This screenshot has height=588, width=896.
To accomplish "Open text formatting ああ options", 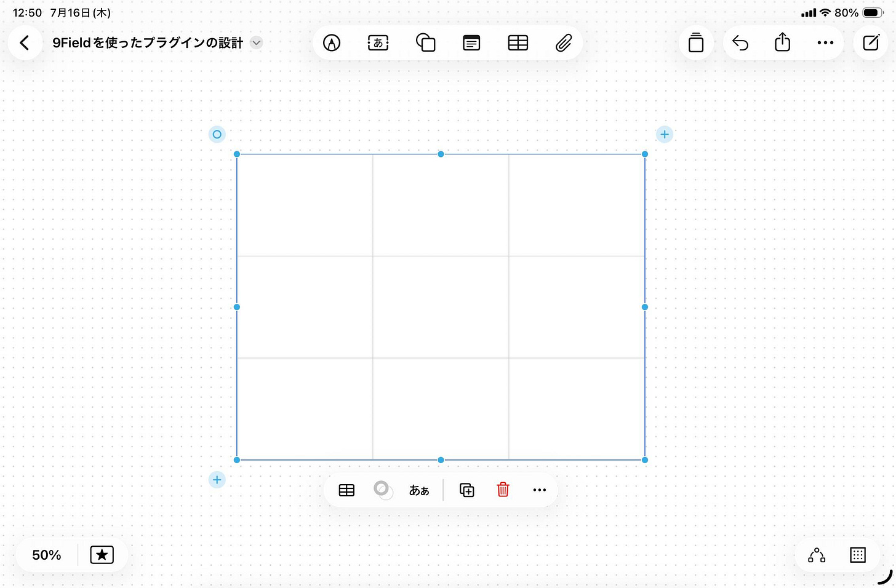I will click(419, 490).
